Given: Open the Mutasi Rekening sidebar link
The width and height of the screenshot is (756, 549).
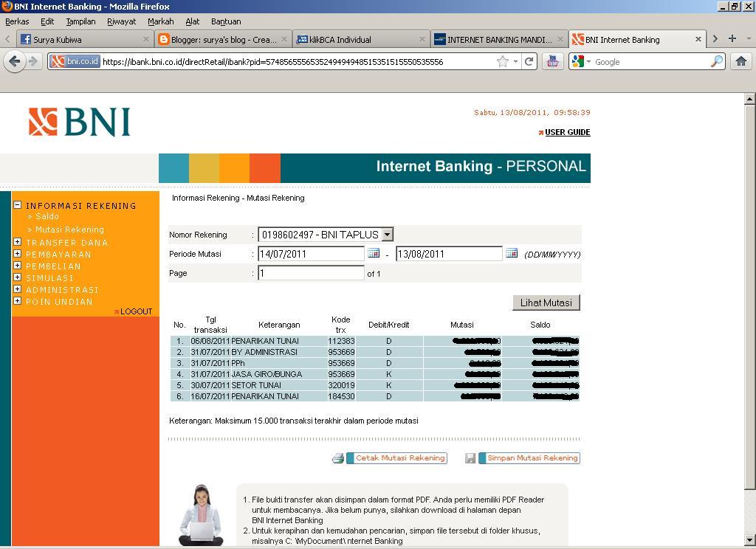Looking at the screenshot, I should click(x=70, y=229).
